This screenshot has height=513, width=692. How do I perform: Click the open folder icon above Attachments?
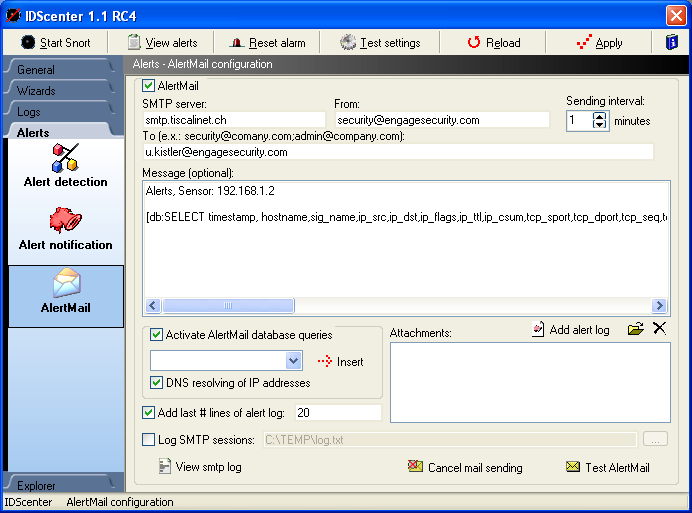tap(636, 329)
